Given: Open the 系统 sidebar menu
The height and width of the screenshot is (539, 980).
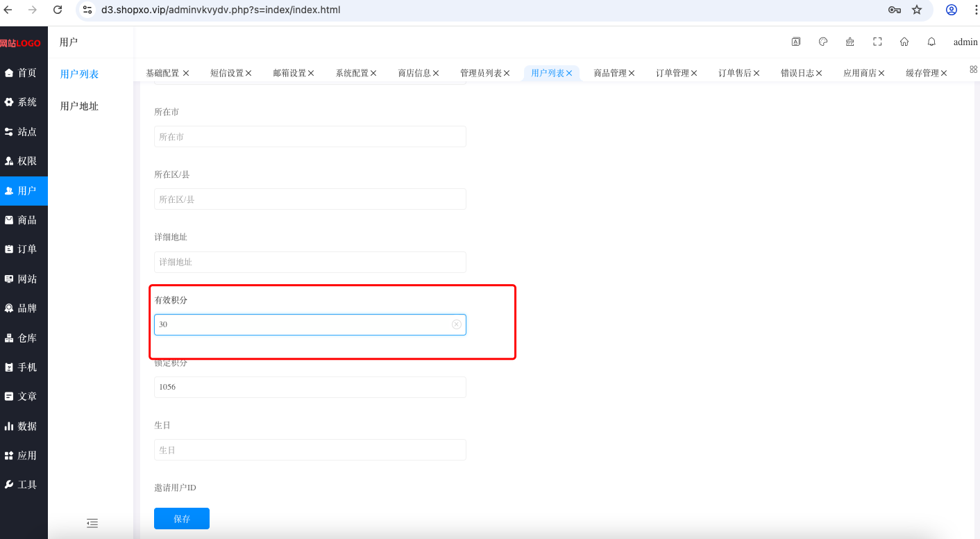Looking at the screenshot, I should (24, 102).
